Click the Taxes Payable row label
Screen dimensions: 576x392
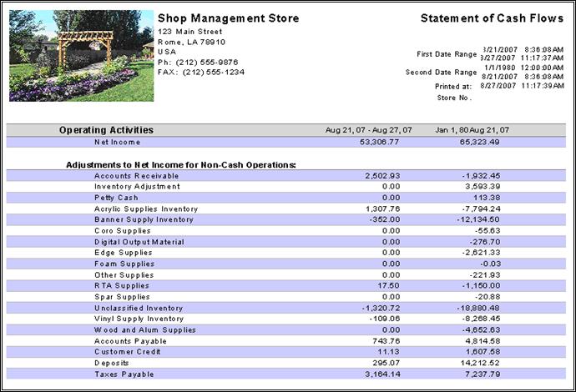click(124, 374)
